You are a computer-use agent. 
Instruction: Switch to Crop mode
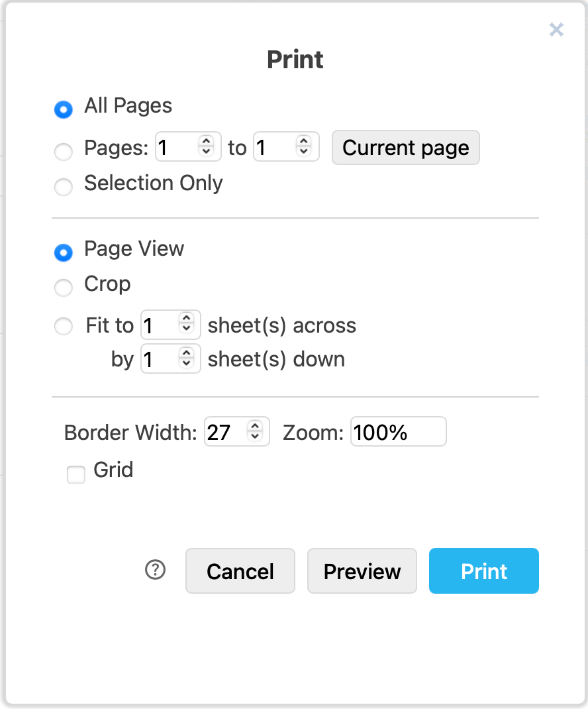click(64, 288)
